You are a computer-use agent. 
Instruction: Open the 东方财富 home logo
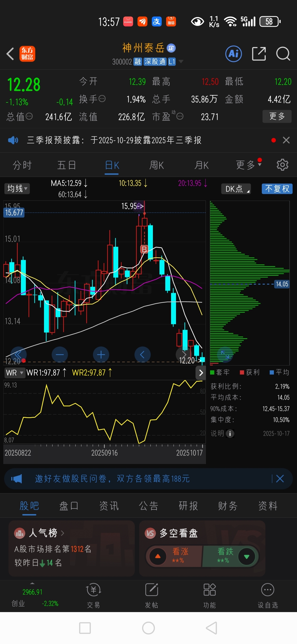pos(27,54)
